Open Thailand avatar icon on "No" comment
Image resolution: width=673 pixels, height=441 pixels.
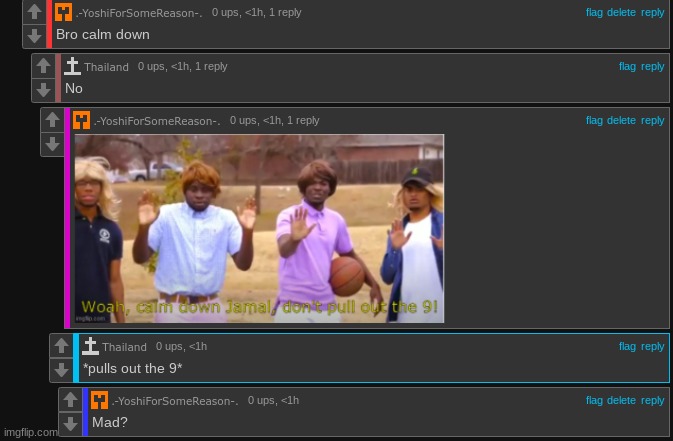[73, 66]
